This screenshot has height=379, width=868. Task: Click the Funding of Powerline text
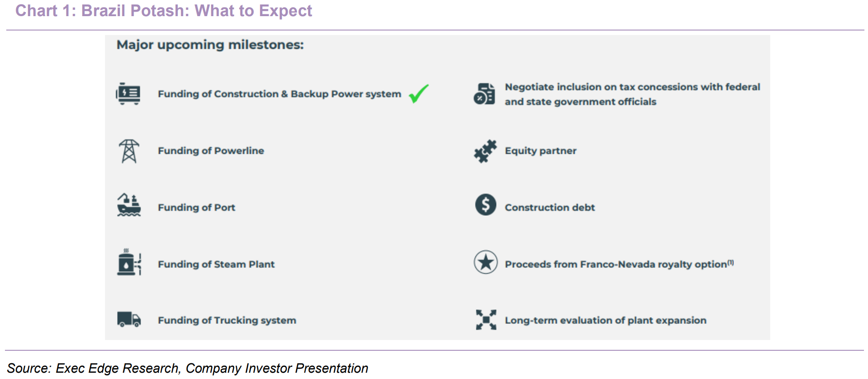[211, 151]
